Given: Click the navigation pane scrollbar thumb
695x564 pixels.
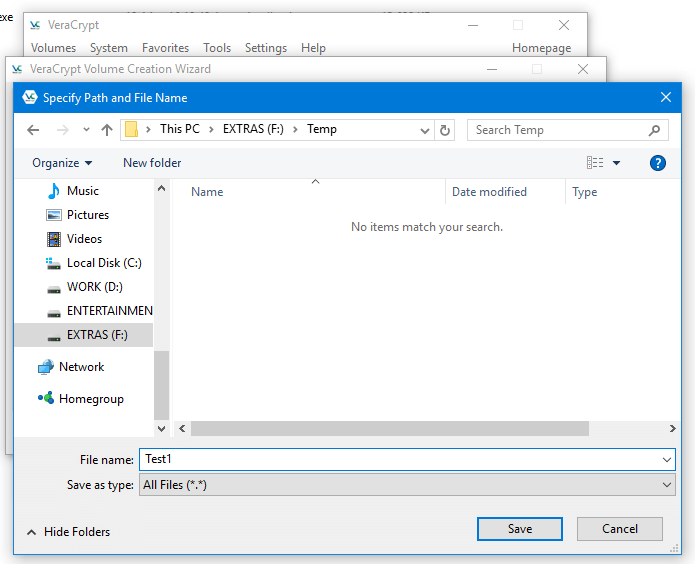Looking at the screenshot, I should point(161,385).
